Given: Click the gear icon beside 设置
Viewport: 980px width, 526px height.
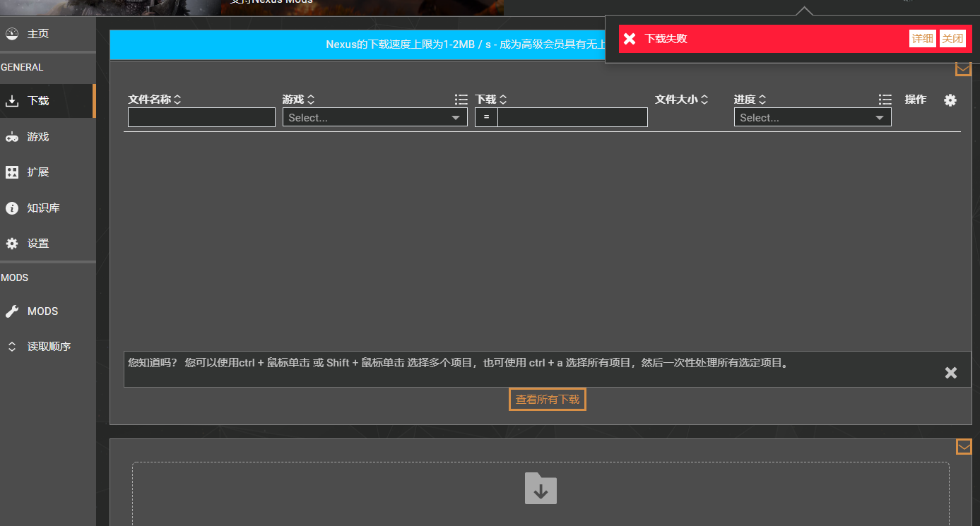Looking at the screenshot, I should (12, 244).
